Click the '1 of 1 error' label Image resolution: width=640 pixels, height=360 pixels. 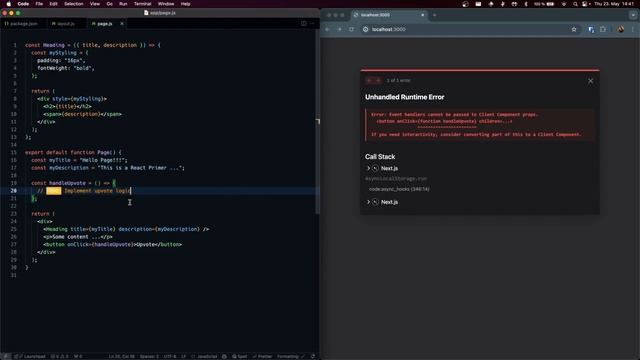(398, 80)
